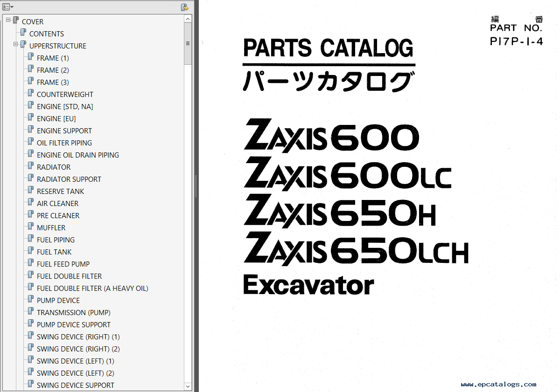560x392 pixels.
Task: Click the bookmark icon beside FRAME (3)
Action: (31, 82)
